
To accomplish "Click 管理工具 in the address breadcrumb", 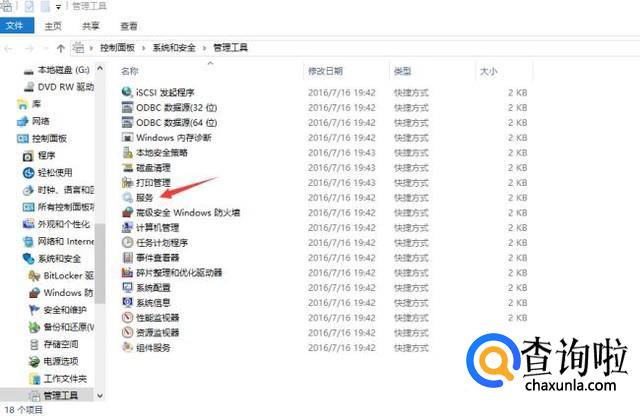I will click(x=230, y=48).
